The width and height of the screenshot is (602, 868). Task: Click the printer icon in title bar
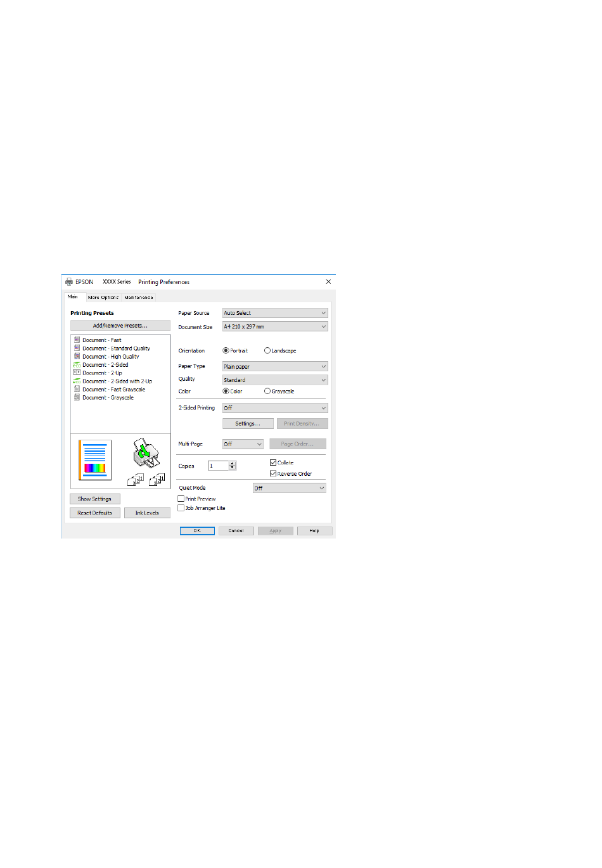coord(68,282)
